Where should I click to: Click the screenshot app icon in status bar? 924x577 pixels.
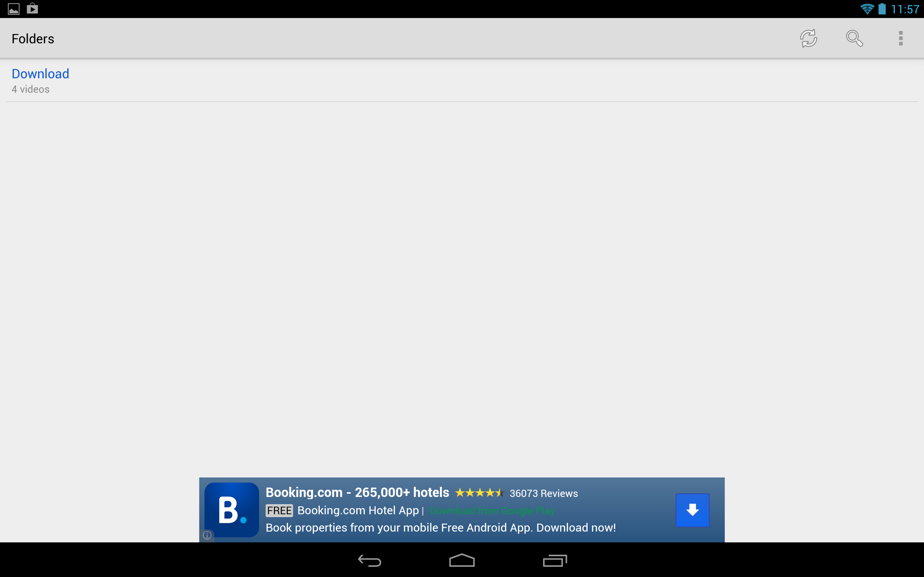pyautogui.click(x=14, y=9)
